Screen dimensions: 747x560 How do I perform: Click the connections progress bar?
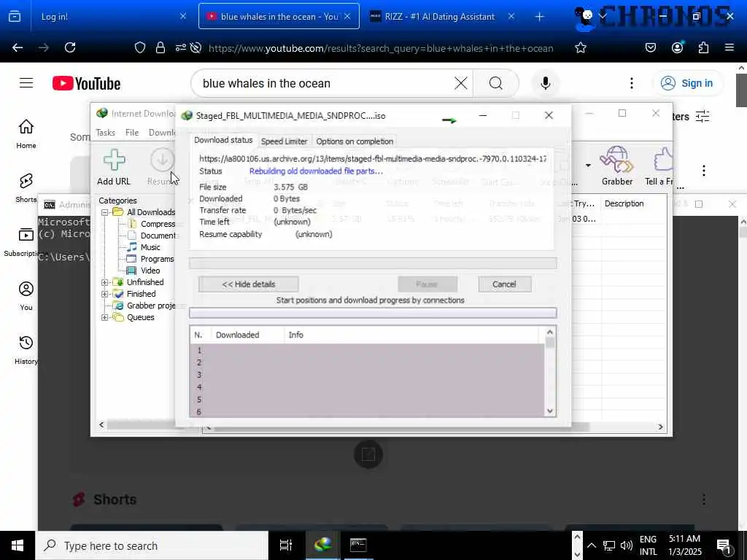[373, 313]
